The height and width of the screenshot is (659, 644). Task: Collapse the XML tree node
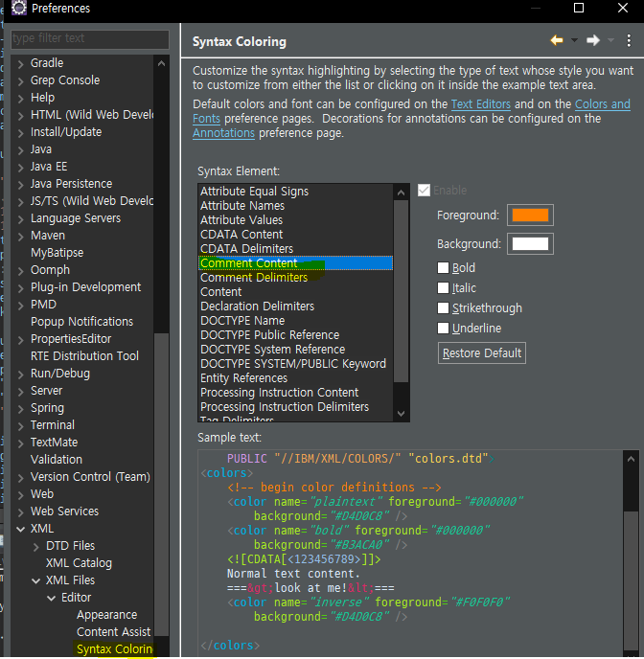coord(20,529)
